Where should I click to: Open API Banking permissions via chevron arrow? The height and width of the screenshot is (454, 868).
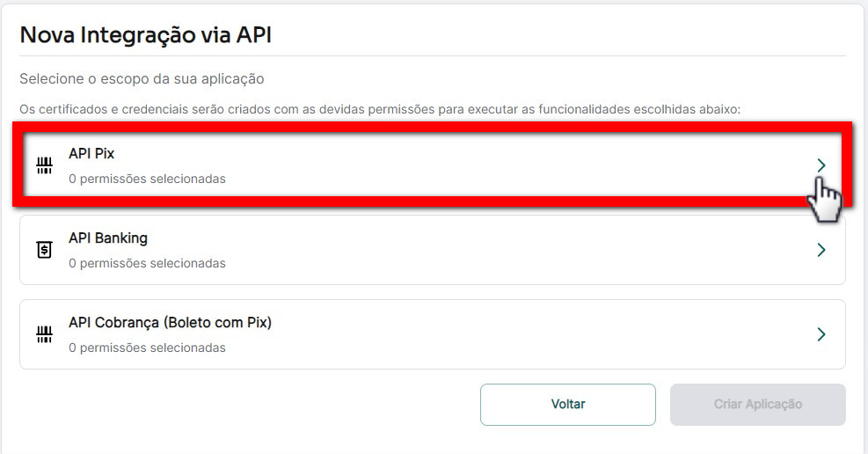pos(821,250)
